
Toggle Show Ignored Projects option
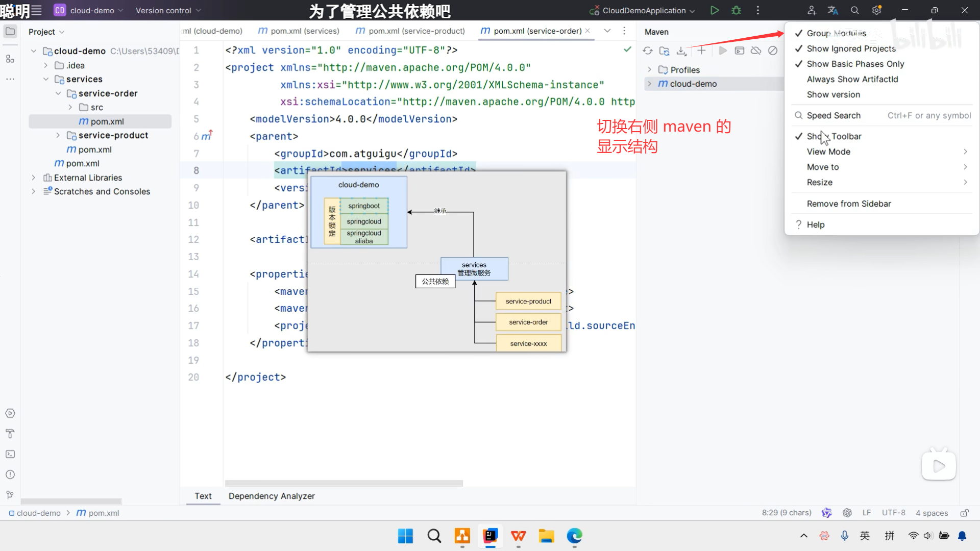tap(851, 48)
